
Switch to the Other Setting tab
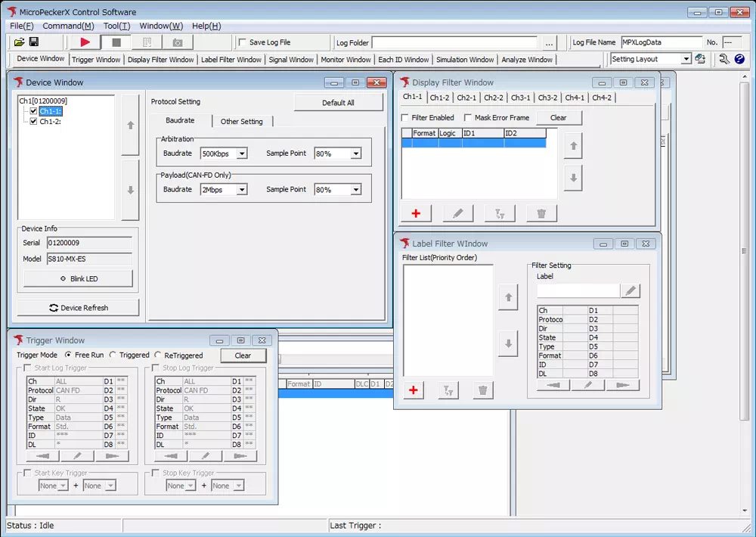241,121
